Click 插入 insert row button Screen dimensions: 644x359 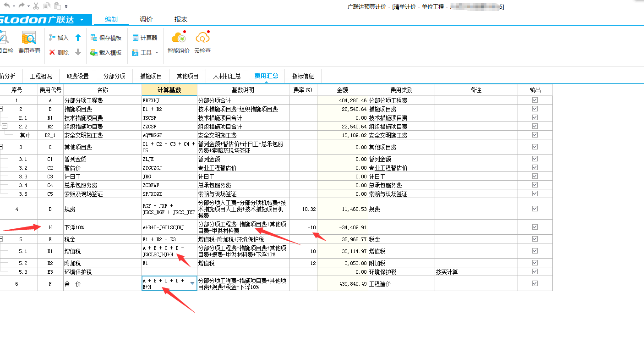tap(59, 38)
